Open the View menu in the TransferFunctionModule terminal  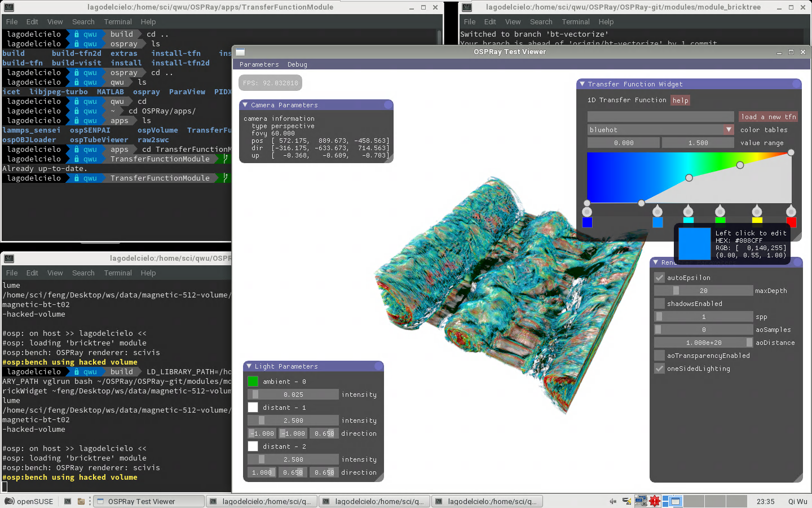pyautogui.click(x=55, y=22)
